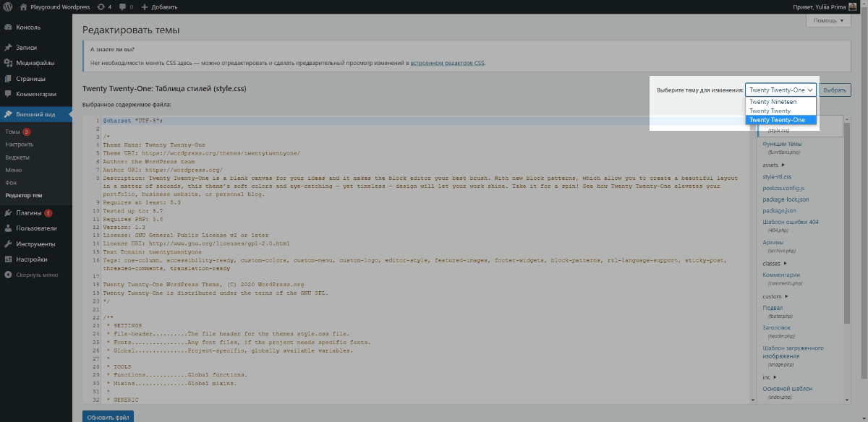The height and width of the screenshot is (422, 868).
Task: Click code editor scrollbar down arrow
Action: click(x=752, y=400)
